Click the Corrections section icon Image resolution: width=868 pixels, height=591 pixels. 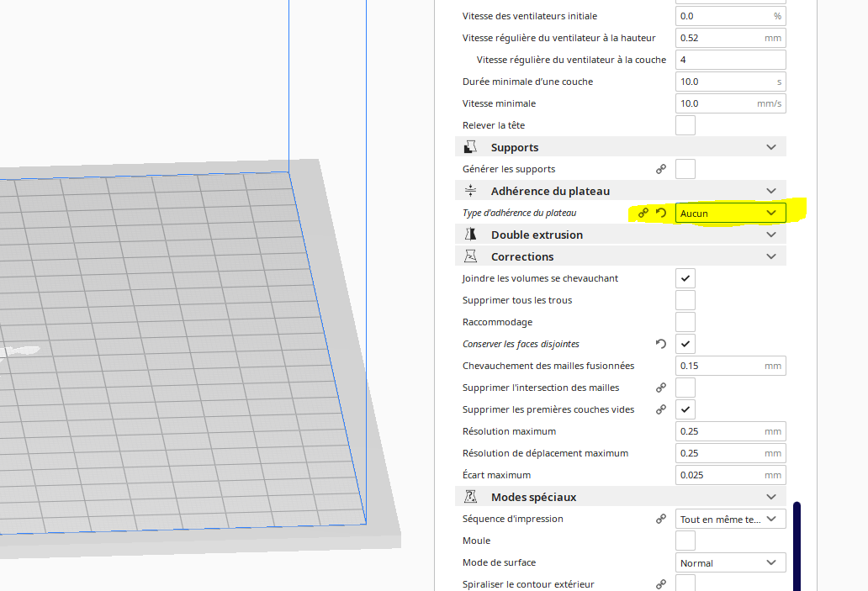click(470, 256)
